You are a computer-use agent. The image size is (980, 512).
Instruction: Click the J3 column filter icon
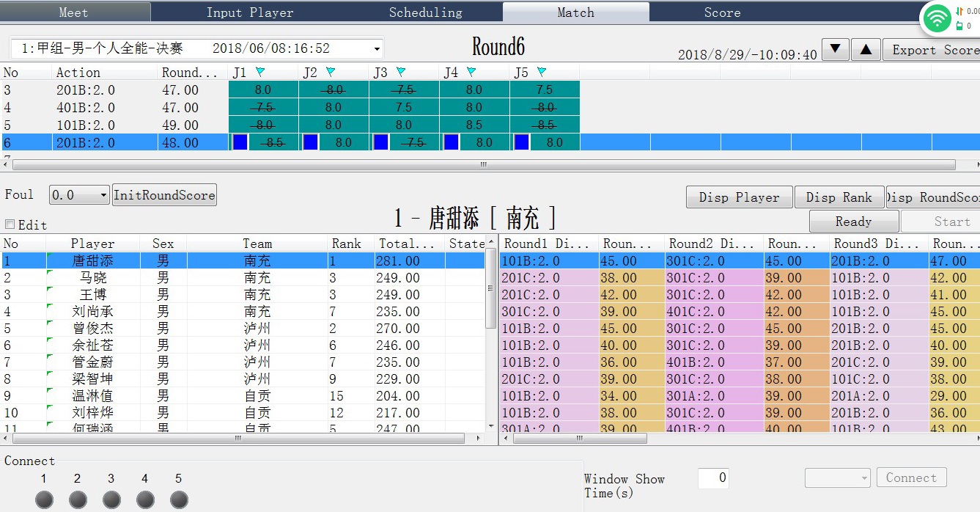401,72
